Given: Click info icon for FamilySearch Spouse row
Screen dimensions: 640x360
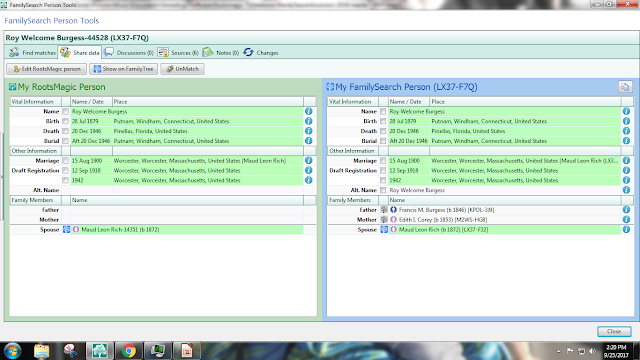Looking at the screenshot, I should pyautogui.click(x=626, y=229).
